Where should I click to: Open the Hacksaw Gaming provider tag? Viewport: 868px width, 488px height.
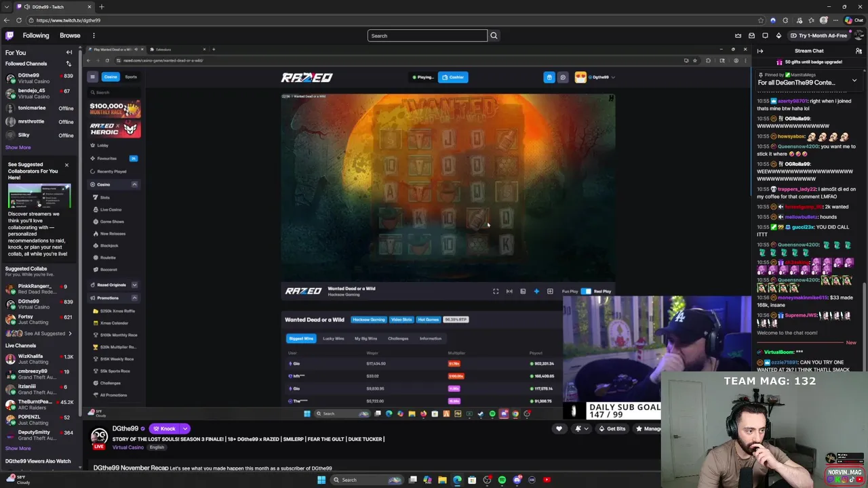tap(368, 319)
